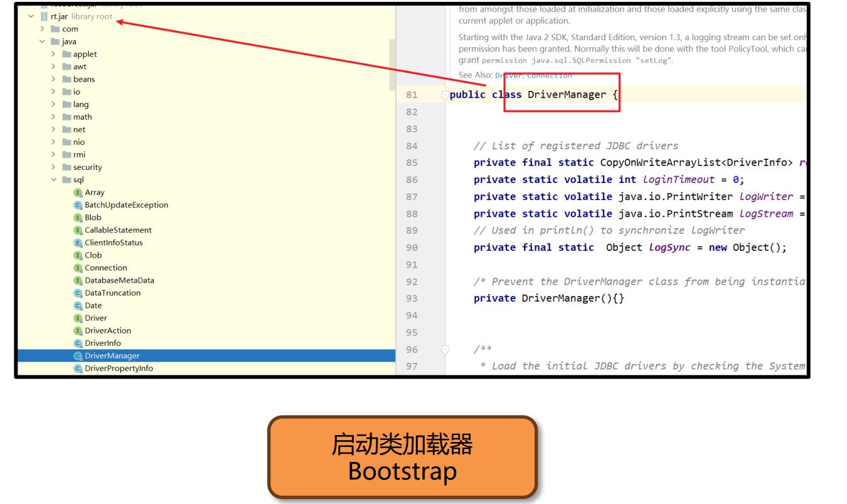Click the logStream variable on line 88

tap(767, 214)
